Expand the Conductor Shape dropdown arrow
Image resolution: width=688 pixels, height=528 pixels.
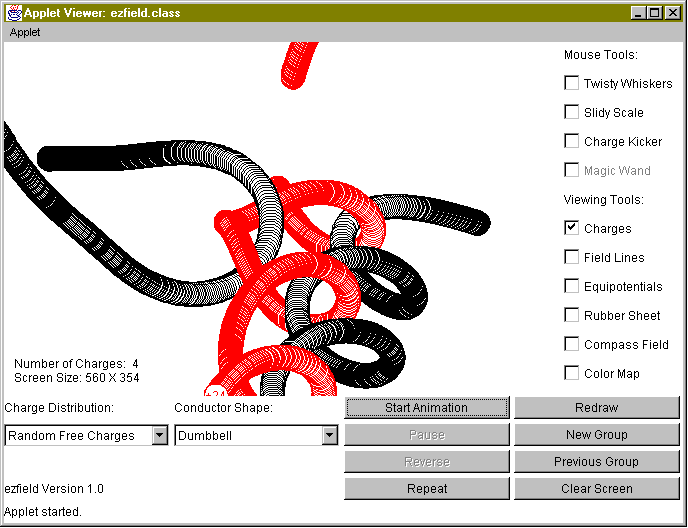click(329, 435)
